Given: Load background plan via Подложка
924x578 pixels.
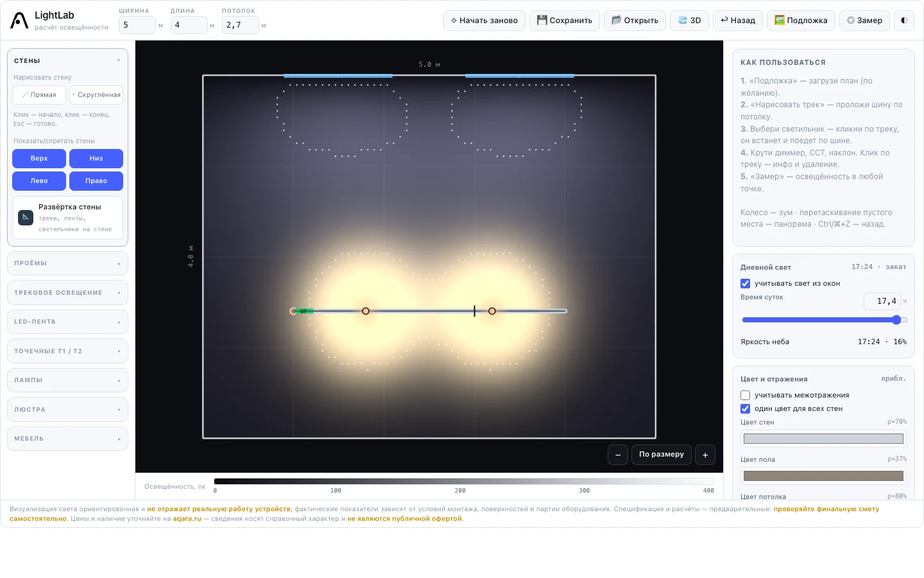Looking at the screenshot, I should coord(801,21).
